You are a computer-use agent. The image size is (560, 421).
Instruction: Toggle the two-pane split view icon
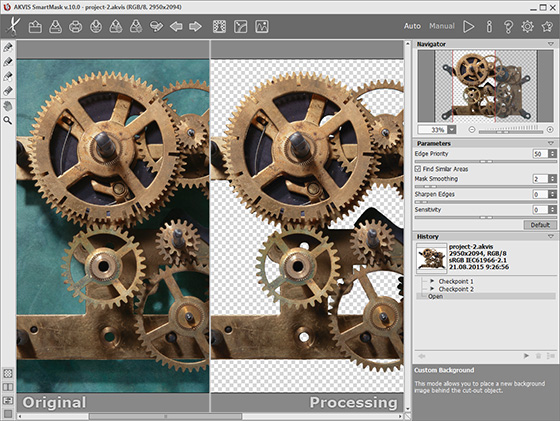[8, 387]
